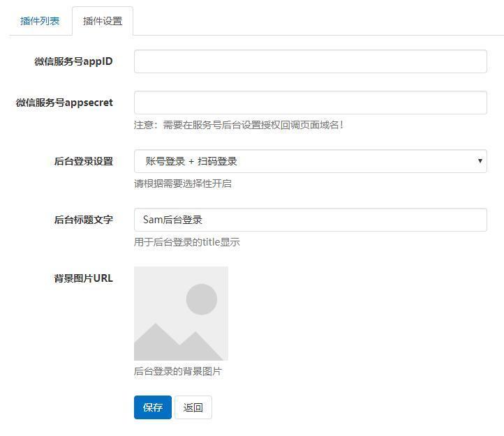504x436 pixels.
Task: Switch to the 插件列表 tab
Action: pos(40,21)
